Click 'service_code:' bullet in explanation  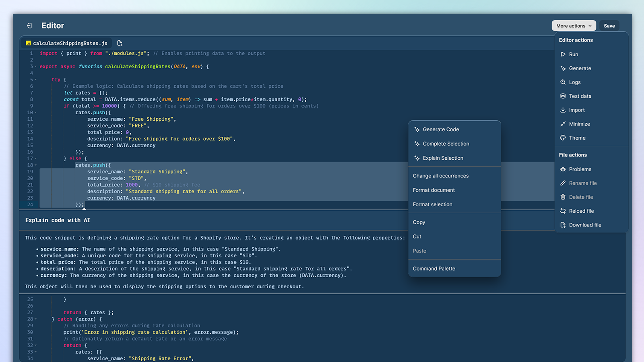(60, 256)
